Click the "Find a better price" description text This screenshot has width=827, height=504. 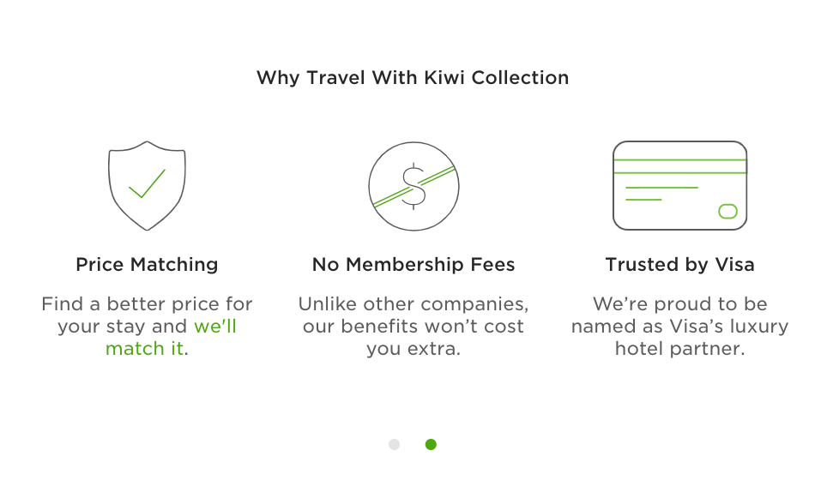pos(147,327)
